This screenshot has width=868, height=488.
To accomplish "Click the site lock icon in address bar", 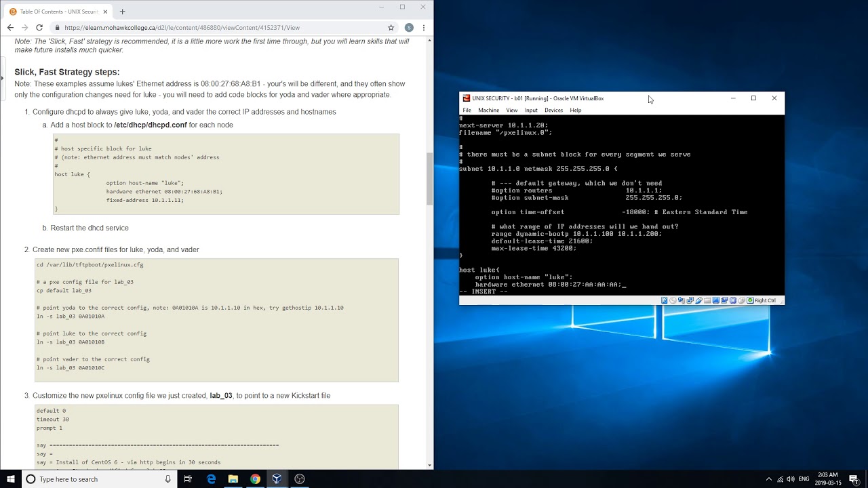I will pyautogui.click(x=57, y=28).
